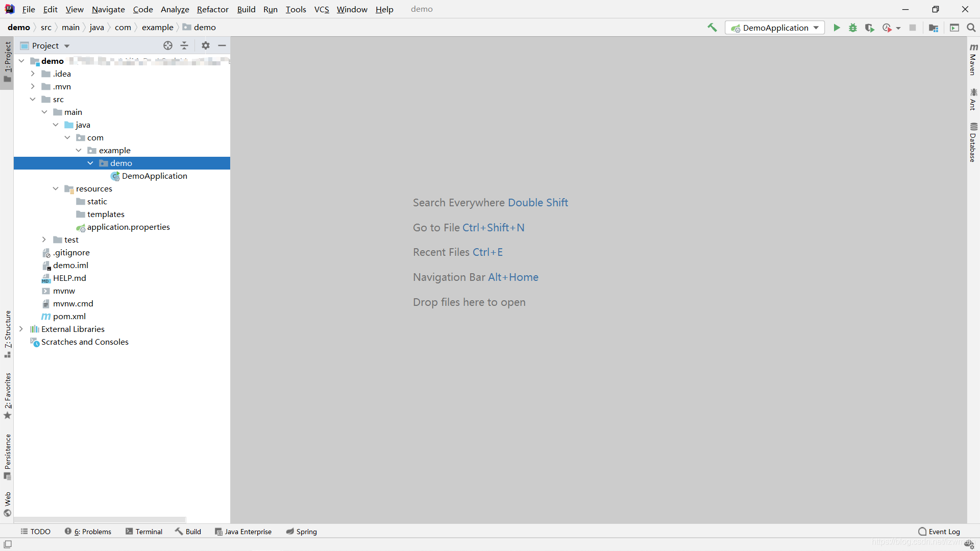980x551 pixels.
Task: Run DemoApplication with the green play icon
Action: click(837, 28)
